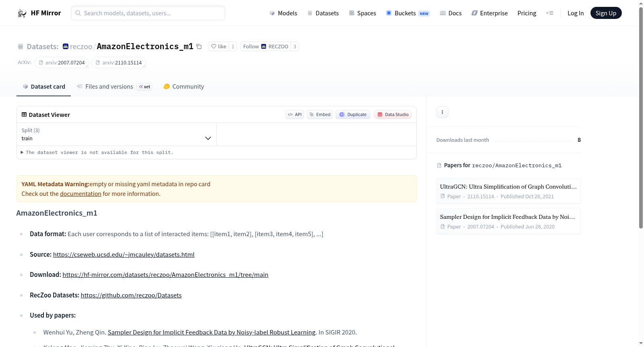Open the hf-mirror.com download link
644x347 pixels.
[x=165, y=275]
